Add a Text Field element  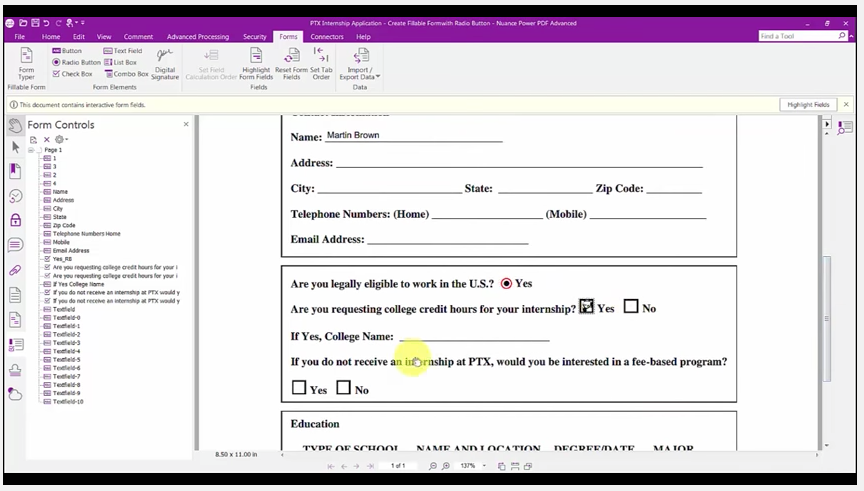[x=123, y=51]
